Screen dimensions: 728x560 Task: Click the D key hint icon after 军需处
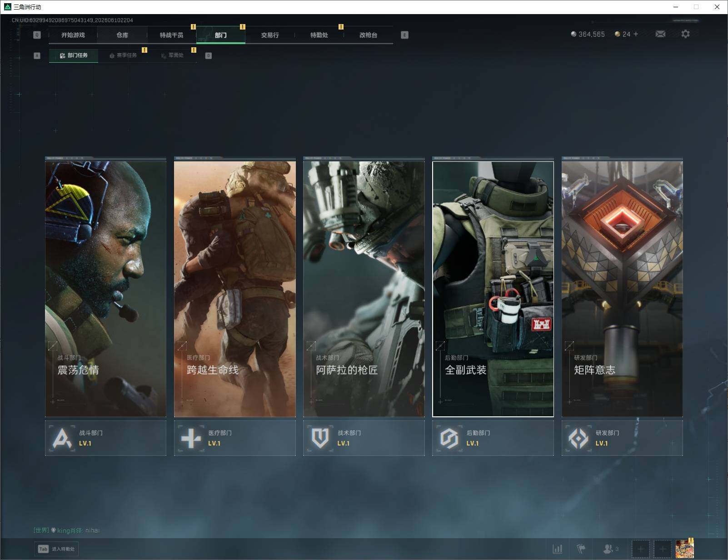208,55
